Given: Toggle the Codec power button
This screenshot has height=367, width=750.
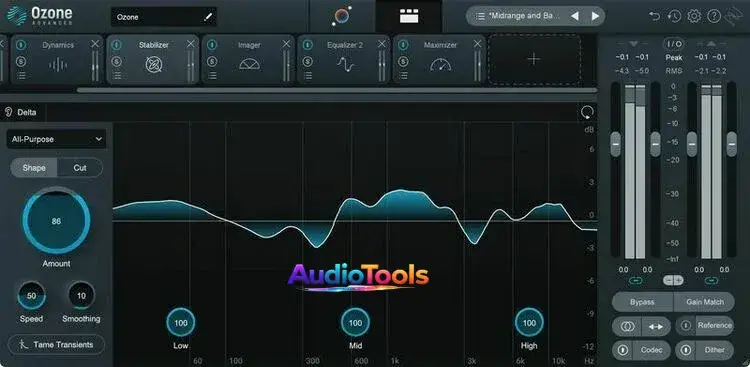Looking at the screenshot, I should [x=623, y=350].
